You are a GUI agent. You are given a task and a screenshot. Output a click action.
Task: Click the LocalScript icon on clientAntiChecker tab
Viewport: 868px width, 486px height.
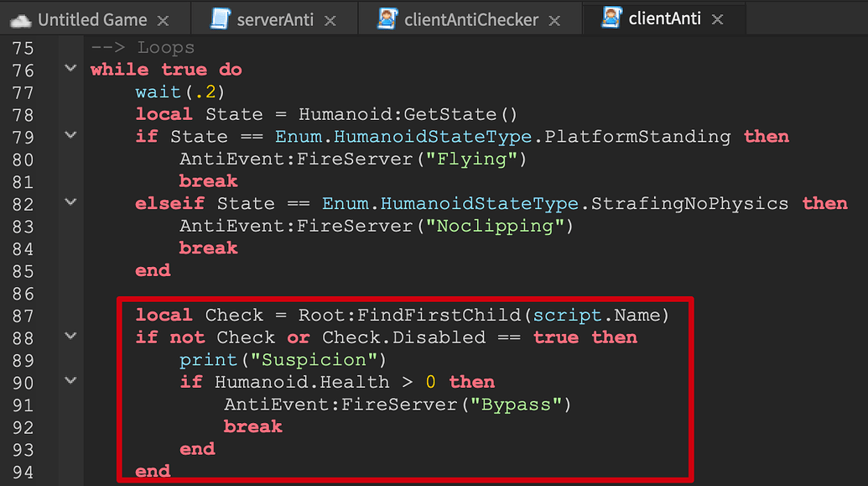pyautogui.click(x=387, y=18)
